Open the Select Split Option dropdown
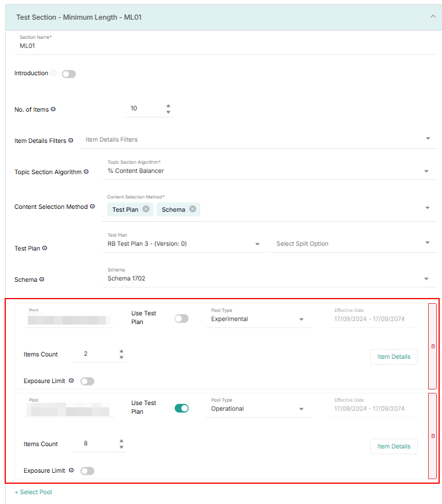This screenshot has height=504, width=442. (428, 243)
